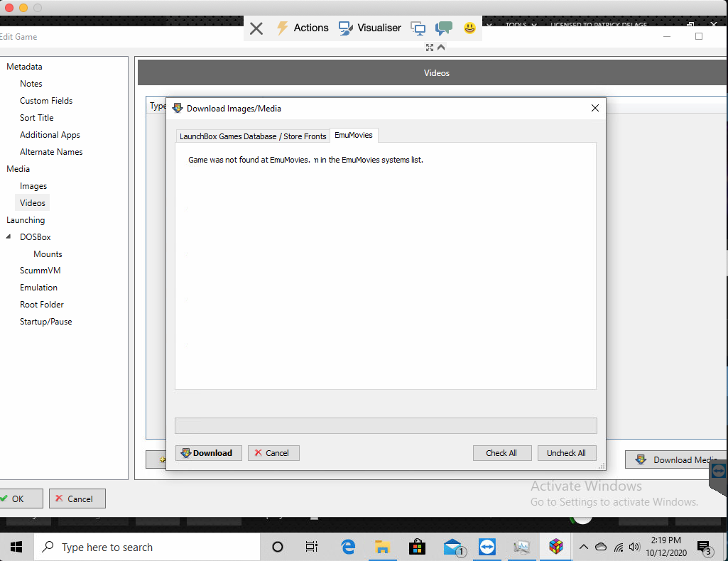This screenshot has height=561, width=728.
Task: Open the Startup/Pause section
Action: coord(46,322)
